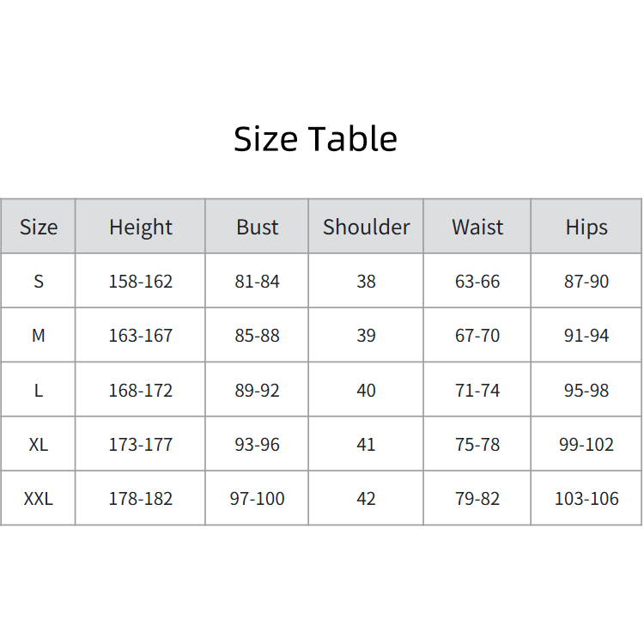Select the 75-78 waist cell
This screenshot has width=644, height=644.
[x=477, y=445]
